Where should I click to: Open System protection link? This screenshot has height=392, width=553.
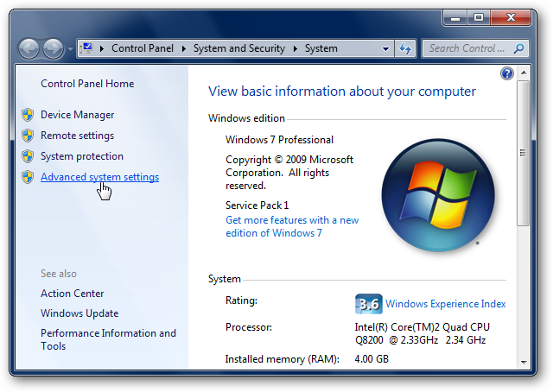(x=82, y=156)
